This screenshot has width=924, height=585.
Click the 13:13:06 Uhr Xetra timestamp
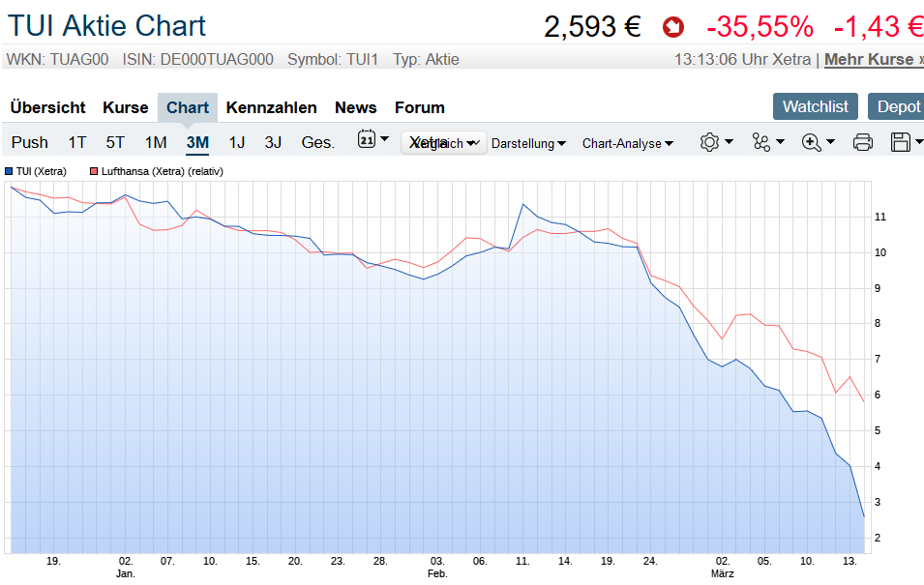742,60
